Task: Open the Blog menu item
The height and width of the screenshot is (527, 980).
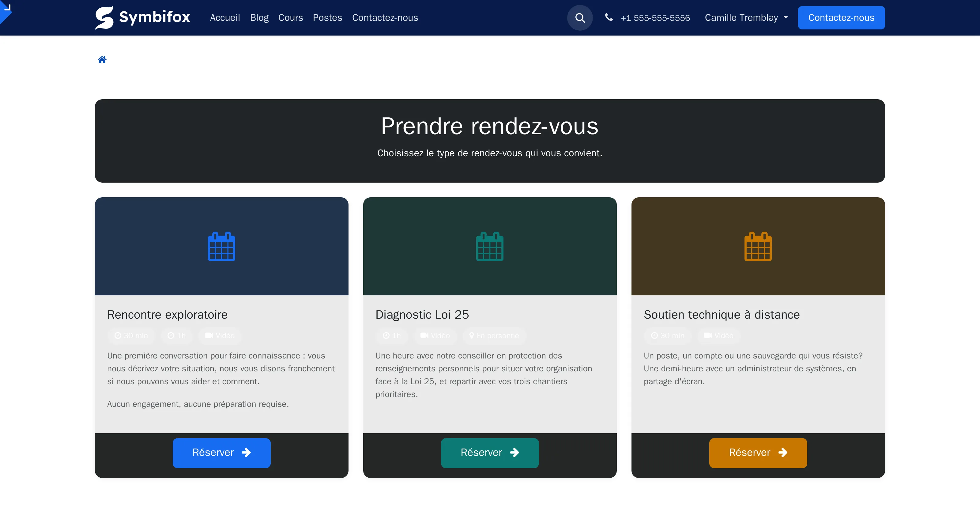Action: tap(259, 17)
